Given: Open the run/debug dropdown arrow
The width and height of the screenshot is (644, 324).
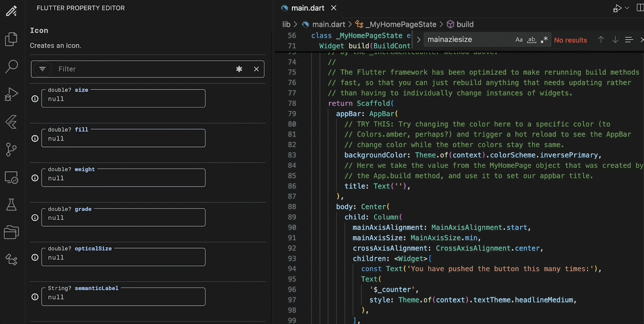Looking at the screenshot, I should (627, 8).
